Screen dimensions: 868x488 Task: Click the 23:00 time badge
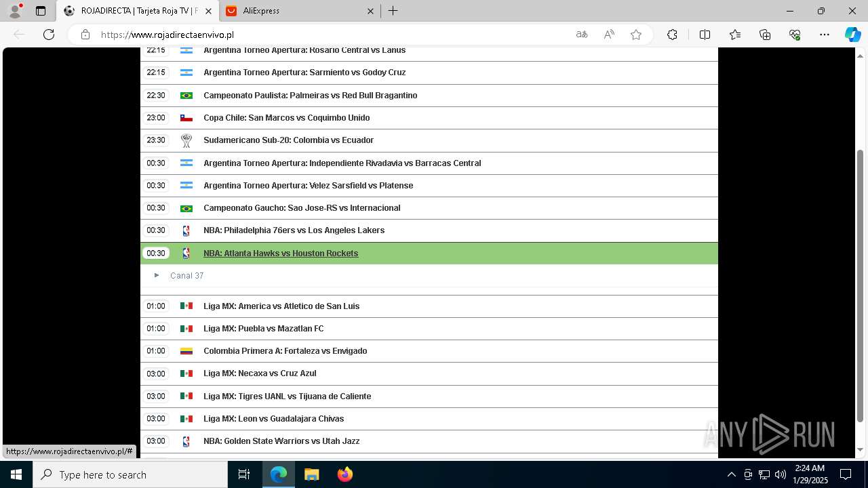(x=156, y=118)
